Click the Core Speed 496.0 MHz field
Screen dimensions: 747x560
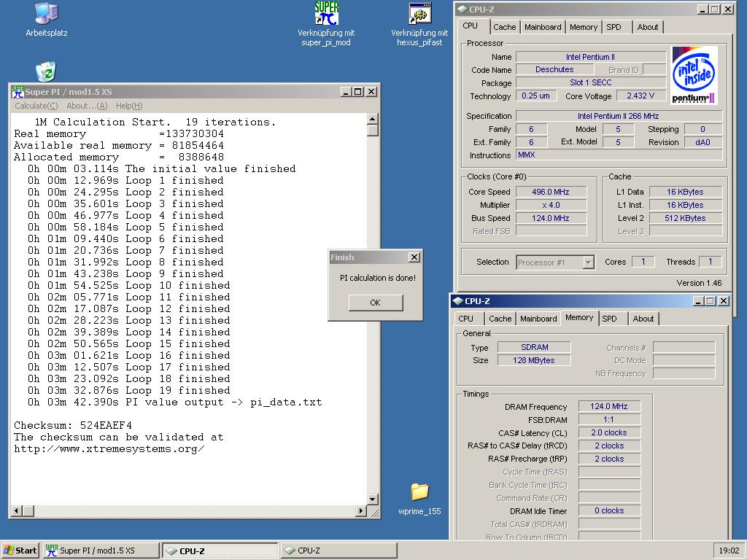click(551, 192)
